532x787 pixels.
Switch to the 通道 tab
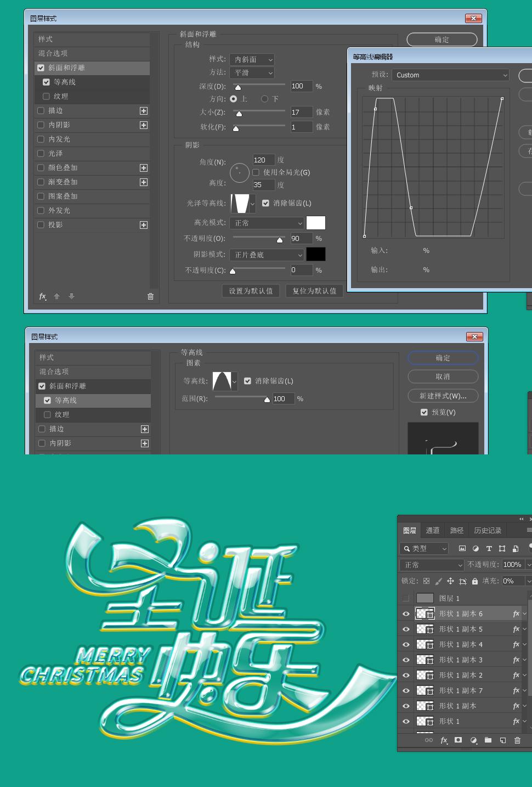coord(433,530)
